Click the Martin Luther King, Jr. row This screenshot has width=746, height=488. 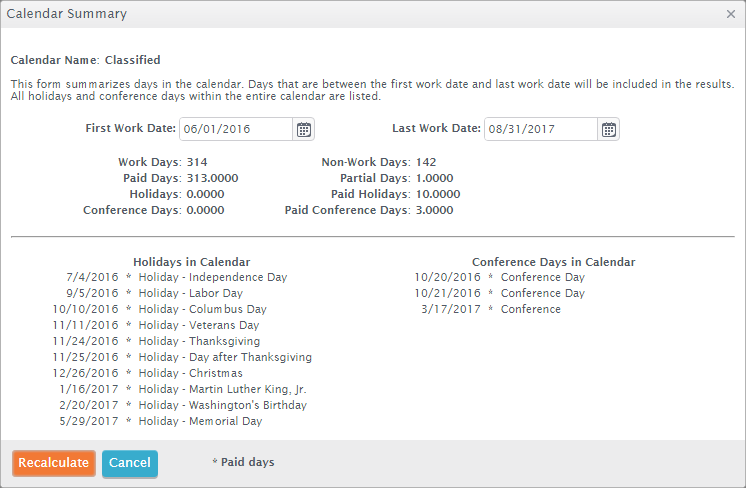tap(183, 389)
